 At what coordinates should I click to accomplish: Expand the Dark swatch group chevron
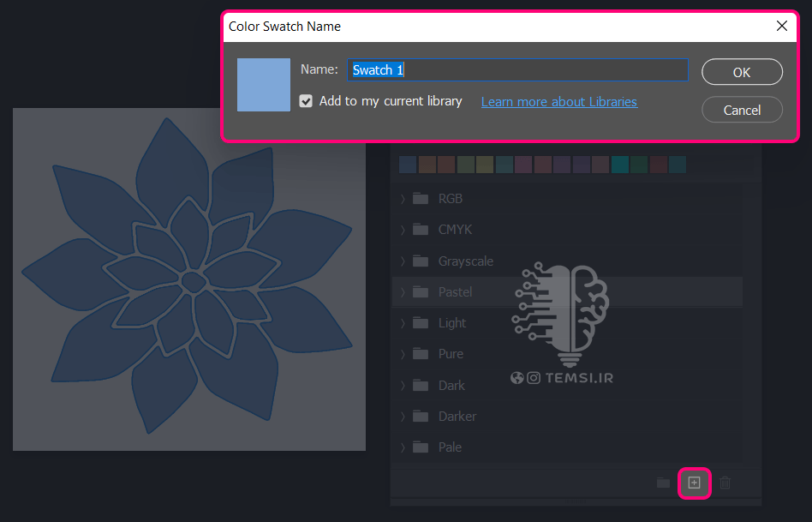click(403, 386)
